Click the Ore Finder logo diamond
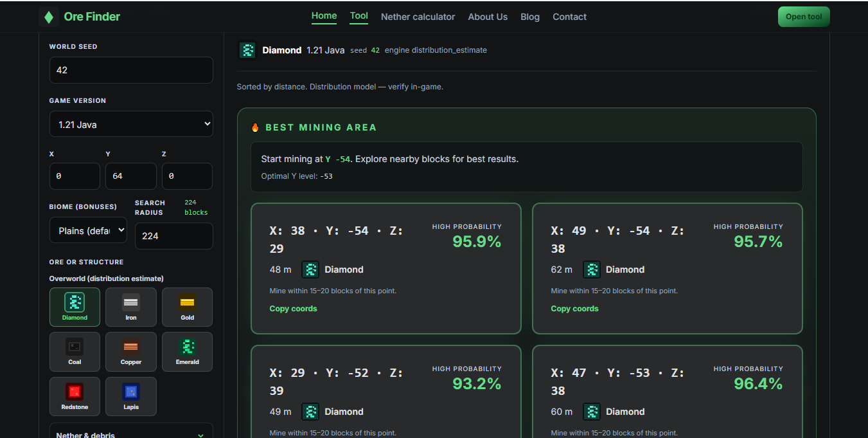This screenshot has height=438, width=868. tap(49, 16)
